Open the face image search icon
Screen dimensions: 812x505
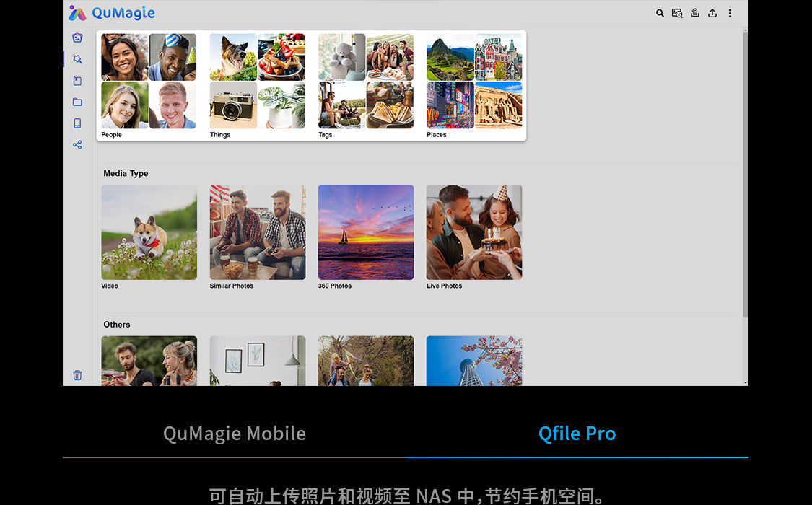pos(677,13)
